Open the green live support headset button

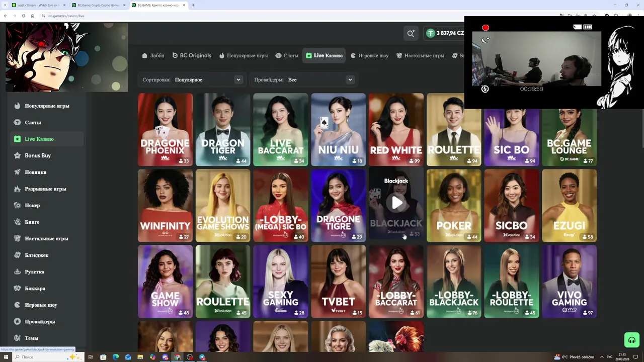pyautogui.click(x=631, y=340)
